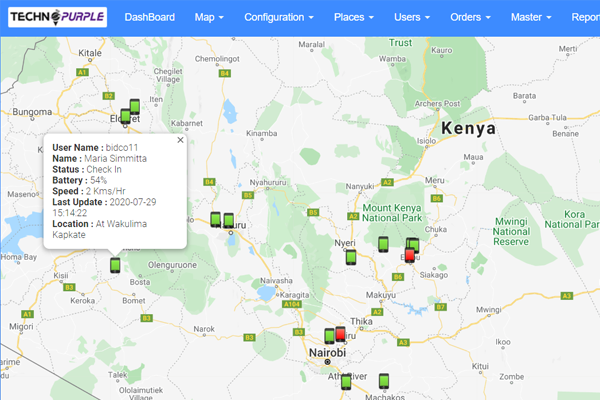Click the Naivasha town label

276,281
